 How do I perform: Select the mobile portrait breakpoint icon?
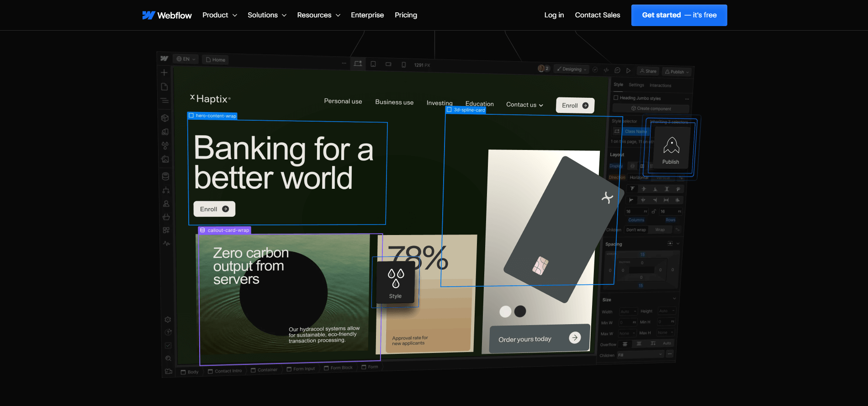tap(403, 65)
